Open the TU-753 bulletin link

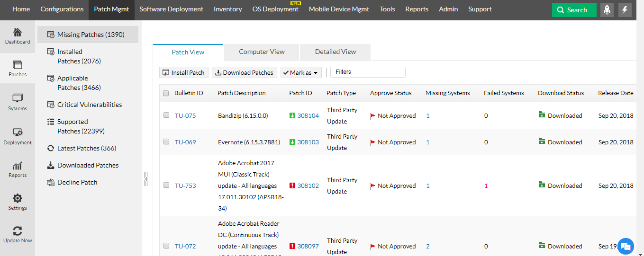(185, 185)
